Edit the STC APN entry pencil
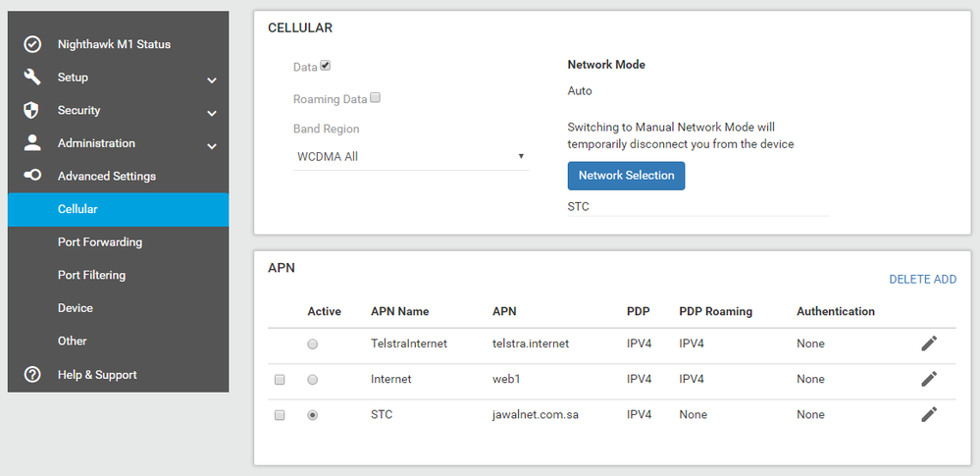The height and width of the screenshot is (476, 980). (928, 414)
